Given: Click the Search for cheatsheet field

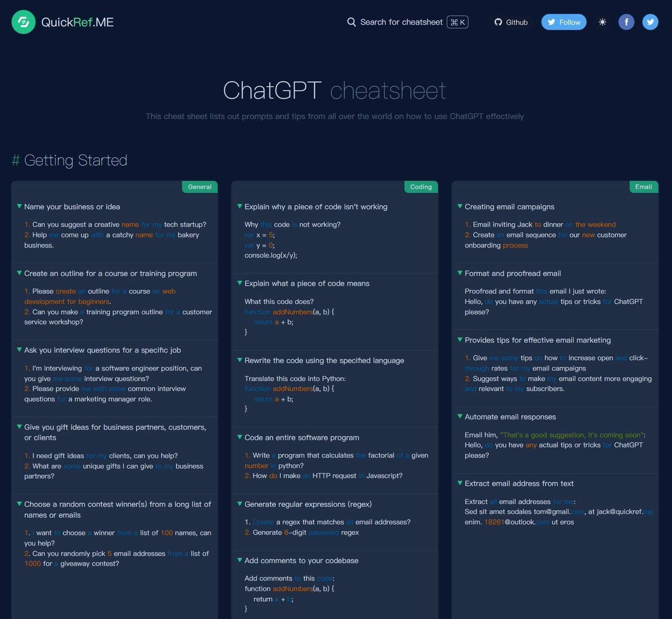Looking at the screenshot, I should point(408,22).
